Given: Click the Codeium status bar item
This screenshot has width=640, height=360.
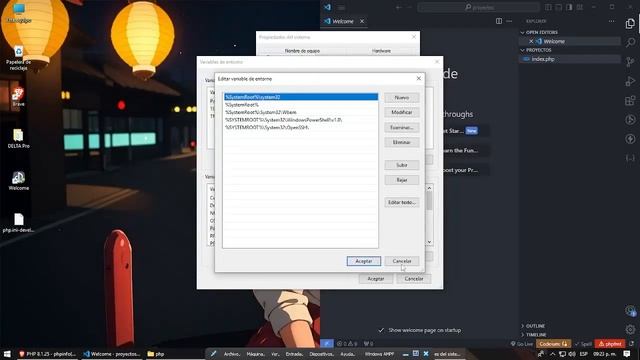Looking at the screenshot, I should point(553,344).
